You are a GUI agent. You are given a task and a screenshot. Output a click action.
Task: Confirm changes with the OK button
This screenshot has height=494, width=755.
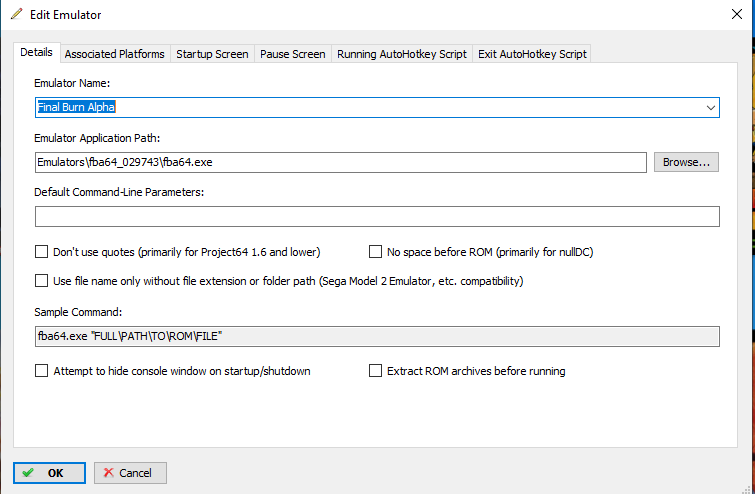50,473
